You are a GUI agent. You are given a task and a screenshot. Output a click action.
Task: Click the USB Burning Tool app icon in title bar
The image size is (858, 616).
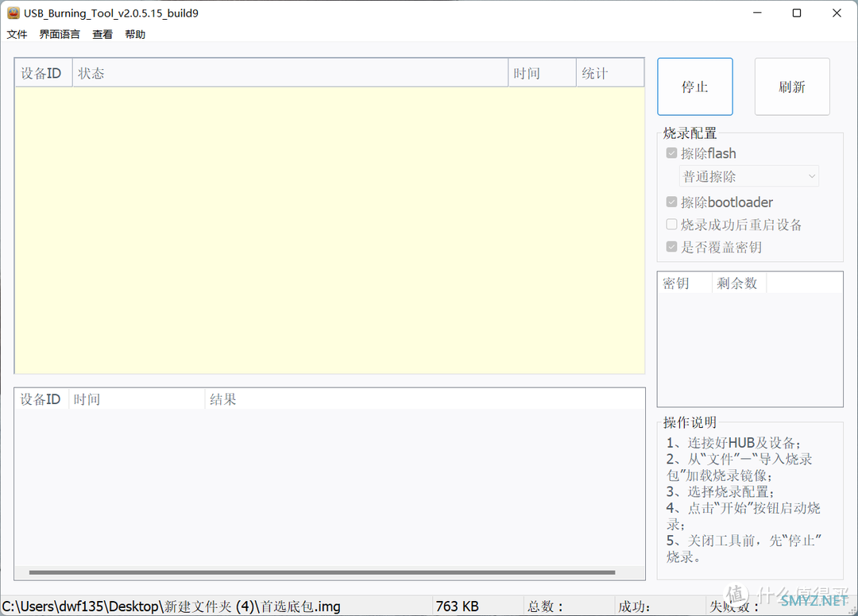(x=14, y=13)
